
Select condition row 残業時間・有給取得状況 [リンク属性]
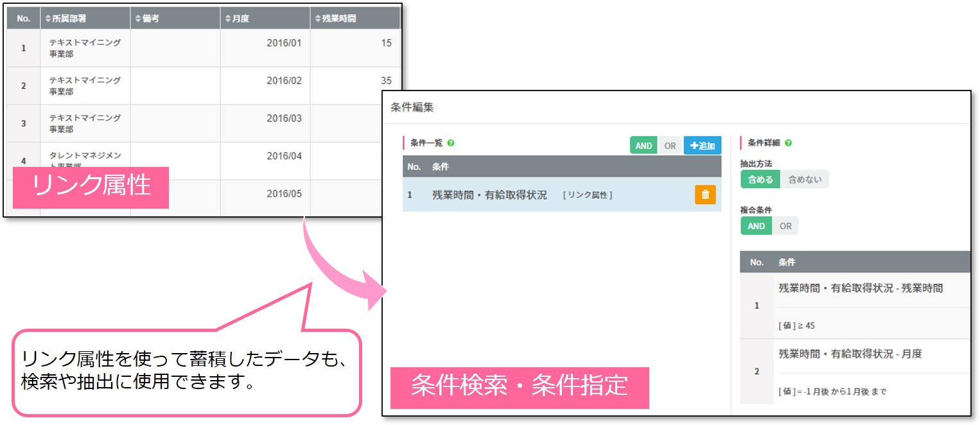521,195
